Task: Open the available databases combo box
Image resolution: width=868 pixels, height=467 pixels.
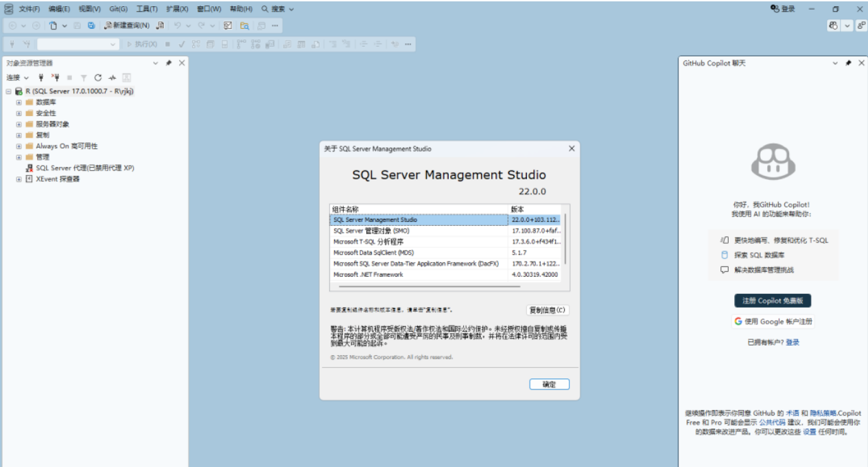Action: 79,44
